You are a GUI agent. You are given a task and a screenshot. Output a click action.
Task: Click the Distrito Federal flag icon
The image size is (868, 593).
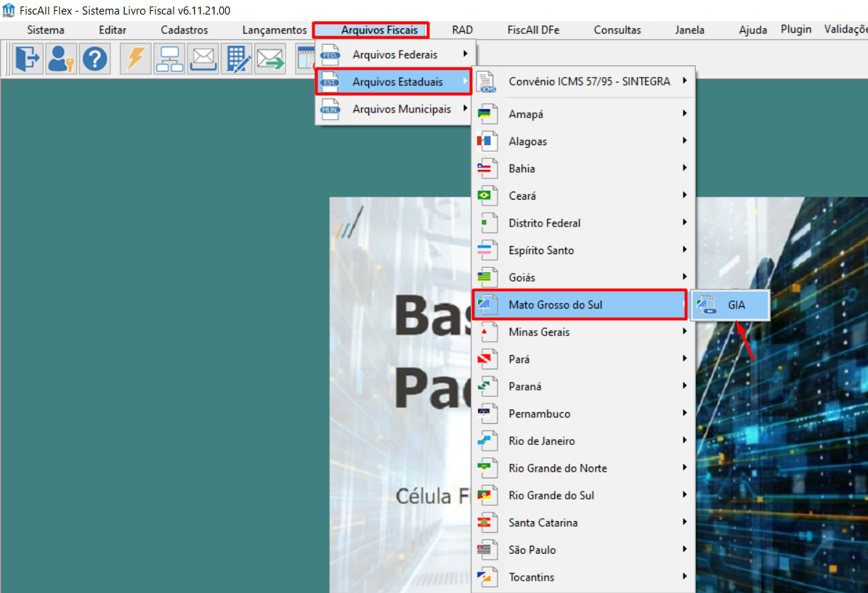coord(487,222)
